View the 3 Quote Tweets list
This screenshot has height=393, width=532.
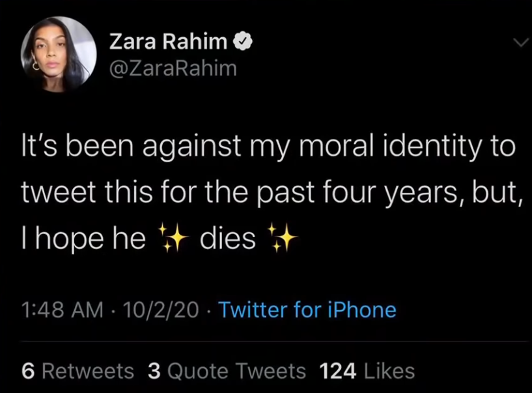(227, 371)
